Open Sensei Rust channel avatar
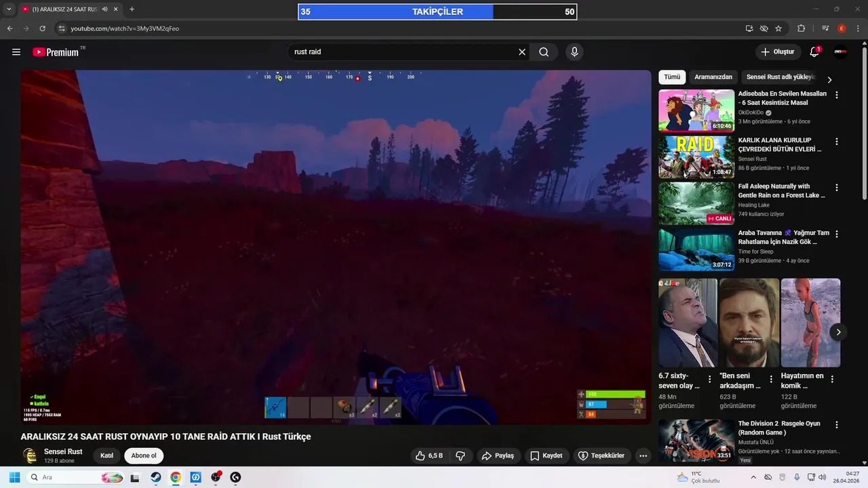Screen dimensions: 868x488 click(30, 455)
